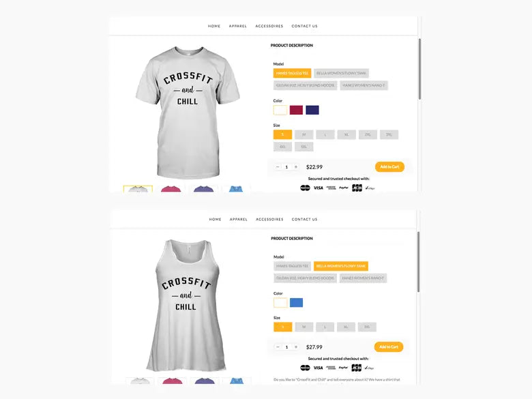Image resolution: width=532 pixels, height=399 pixels.
Task: Click the minus quantity icon beside $27.99
Action: point(278,346)
